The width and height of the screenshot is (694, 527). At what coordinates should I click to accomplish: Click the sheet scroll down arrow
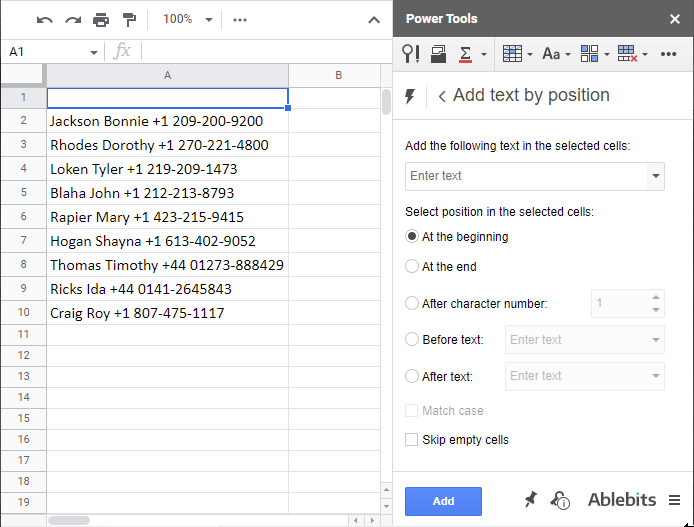click(386, 506)
